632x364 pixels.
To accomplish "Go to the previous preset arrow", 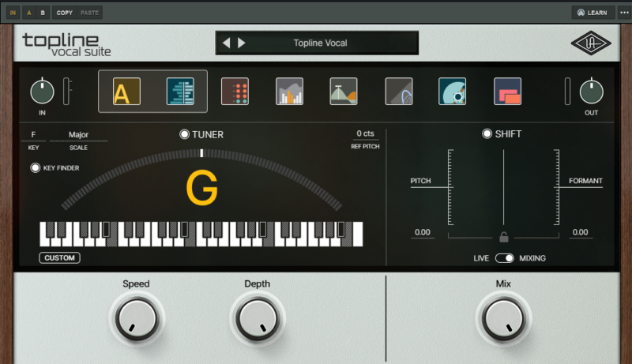I will 227,43.
